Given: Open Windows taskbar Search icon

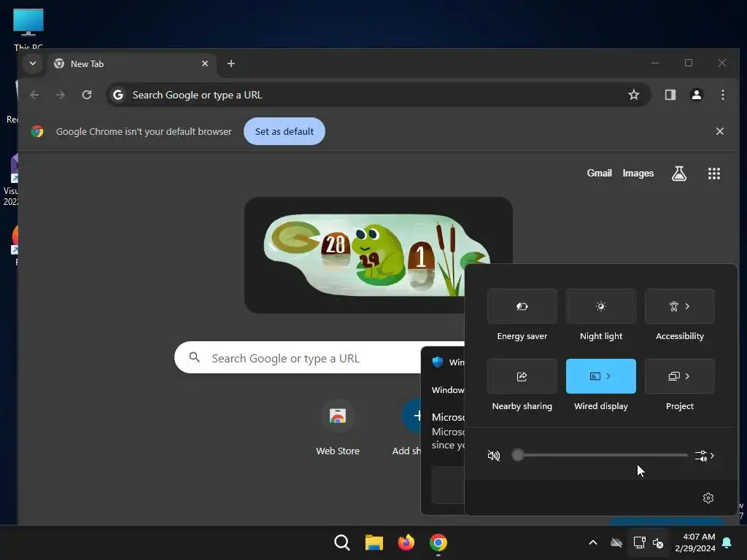Looking at the screenshot, I should (341, 542).
